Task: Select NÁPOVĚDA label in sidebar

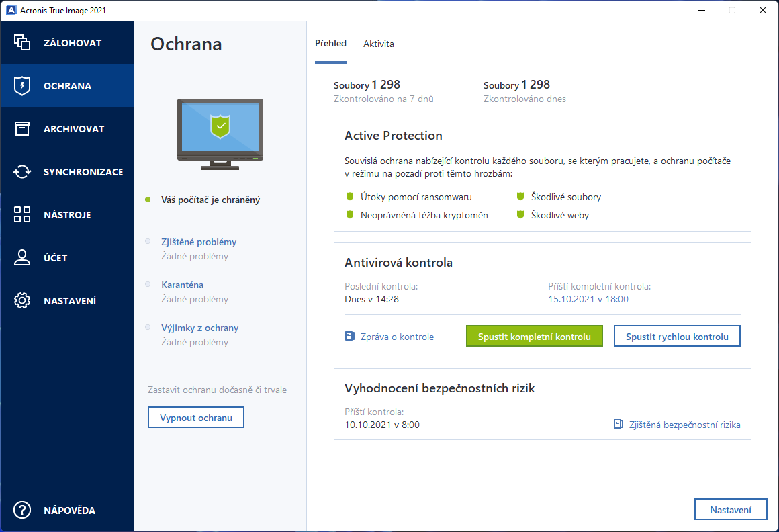Action: [x=70, y=510]
